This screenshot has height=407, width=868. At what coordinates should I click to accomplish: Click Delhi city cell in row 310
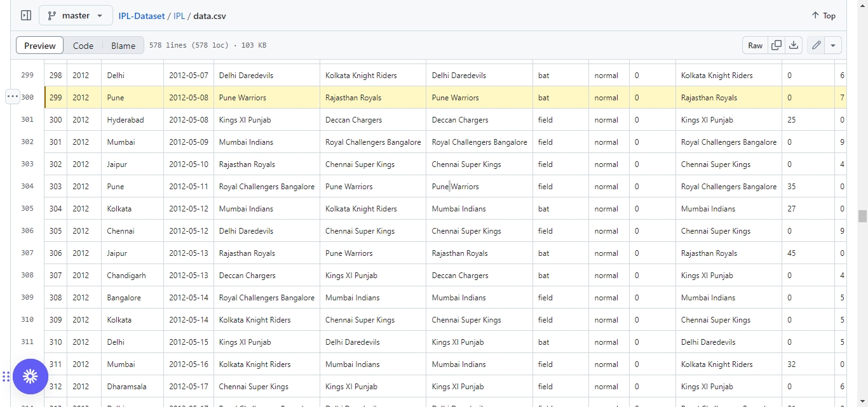point(133,342)
